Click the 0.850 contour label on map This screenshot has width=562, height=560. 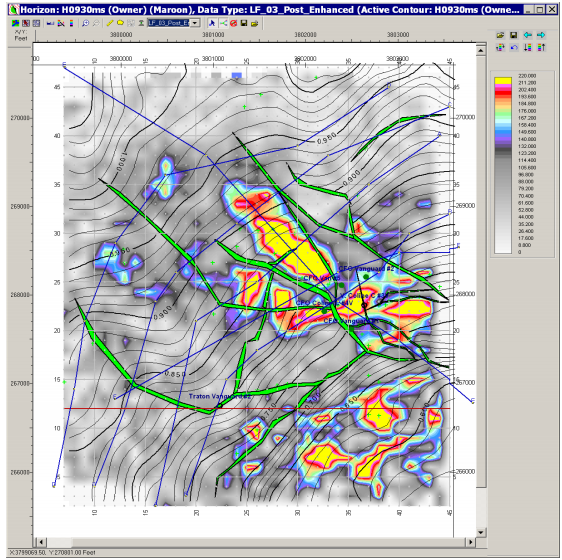tap(175, 374)
